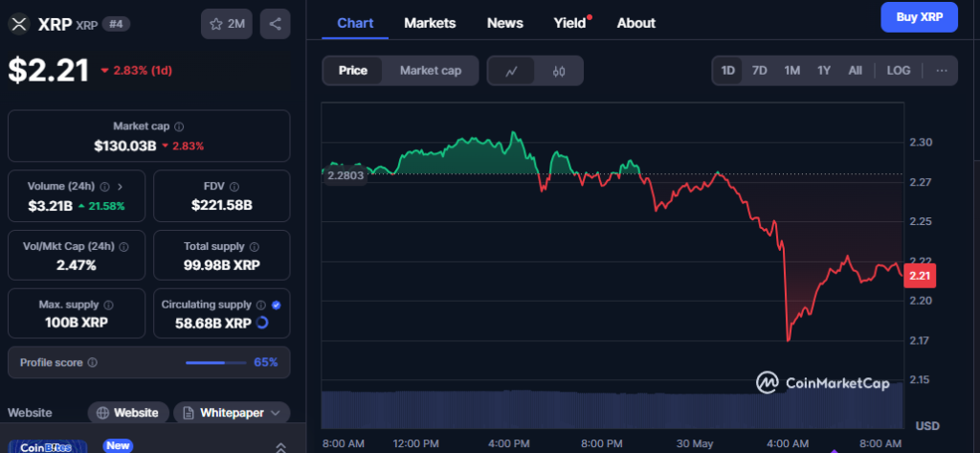This screenshot has width=980, height=453.
Task: Open the chart more options ellipsis
Action: click(942, 71)
